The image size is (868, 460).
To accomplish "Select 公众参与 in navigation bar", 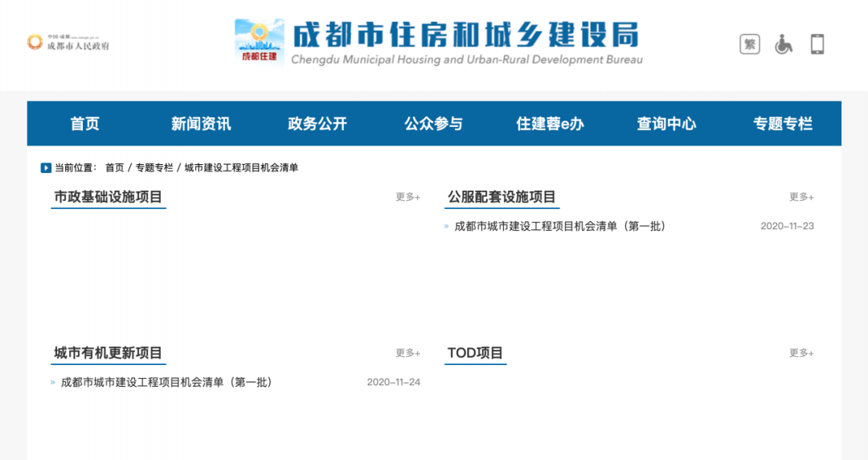I will pyautogui.click(x=433, y=124).
